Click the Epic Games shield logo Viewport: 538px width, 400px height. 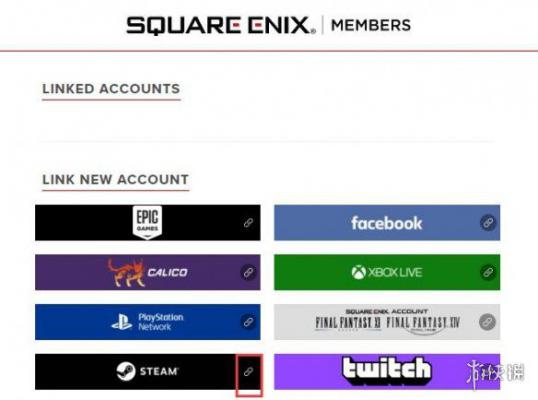pyautogui.click(x=148, y=222)
